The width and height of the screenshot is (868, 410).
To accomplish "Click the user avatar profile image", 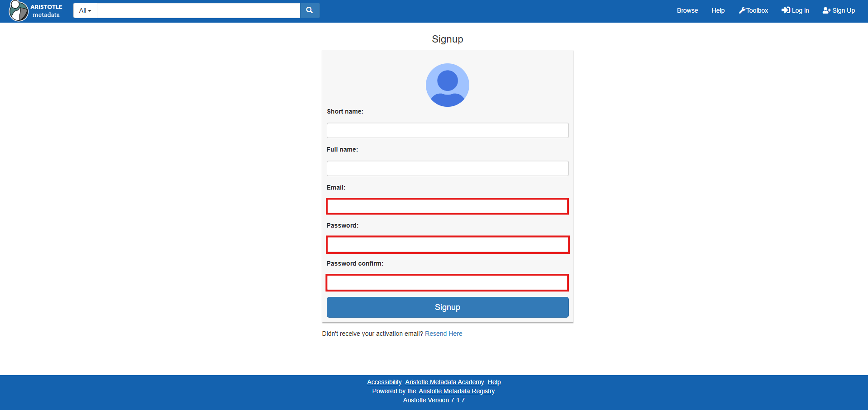I will (x=447, y=85).
